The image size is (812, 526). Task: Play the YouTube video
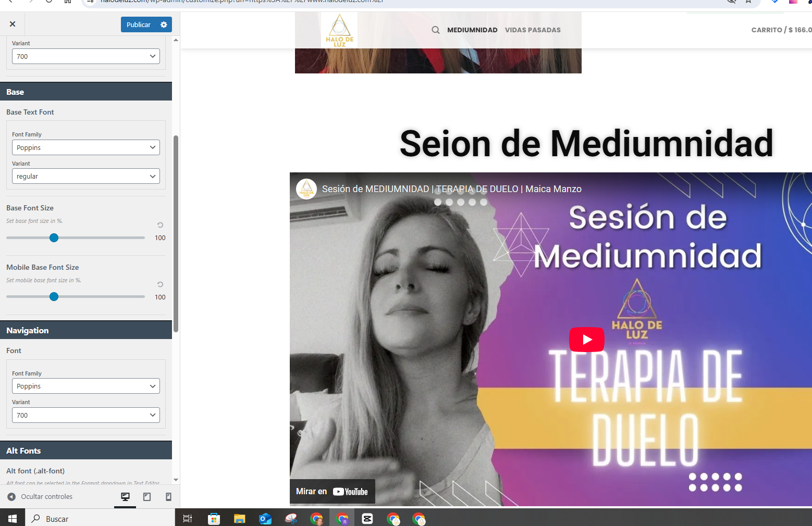click(x=587, y=340)
